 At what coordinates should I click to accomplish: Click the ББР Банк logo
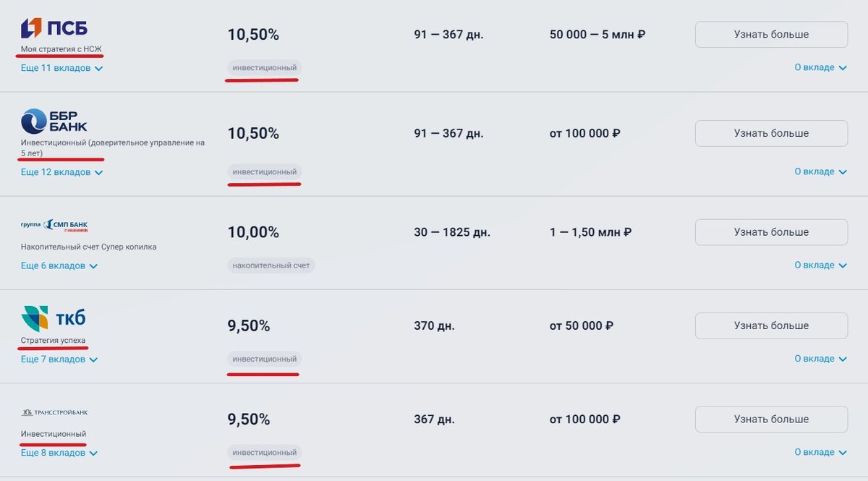coord(54,121)
